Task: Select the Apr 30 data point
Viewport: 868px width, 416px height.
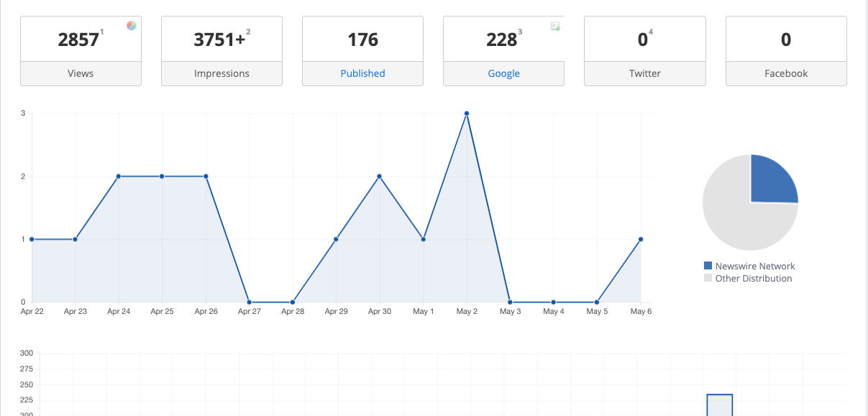Action: point(380,176)
